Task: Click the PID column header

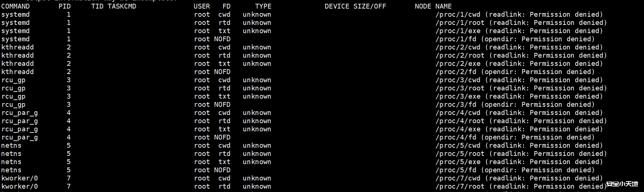Action: (64, 6)
